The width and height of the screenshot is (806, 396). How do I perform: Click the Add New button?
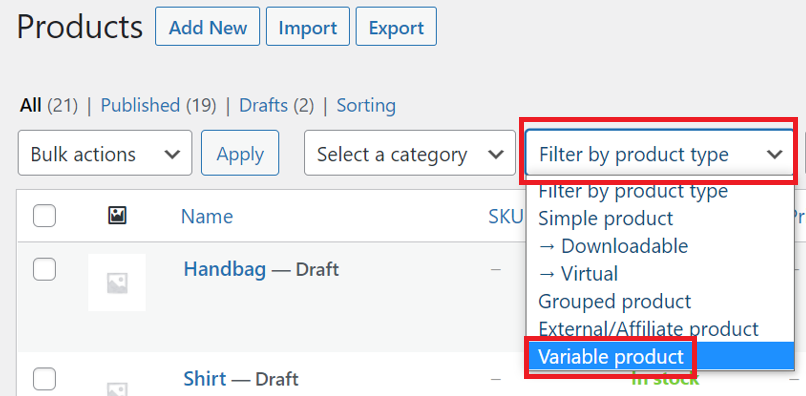tap(208, 27)
